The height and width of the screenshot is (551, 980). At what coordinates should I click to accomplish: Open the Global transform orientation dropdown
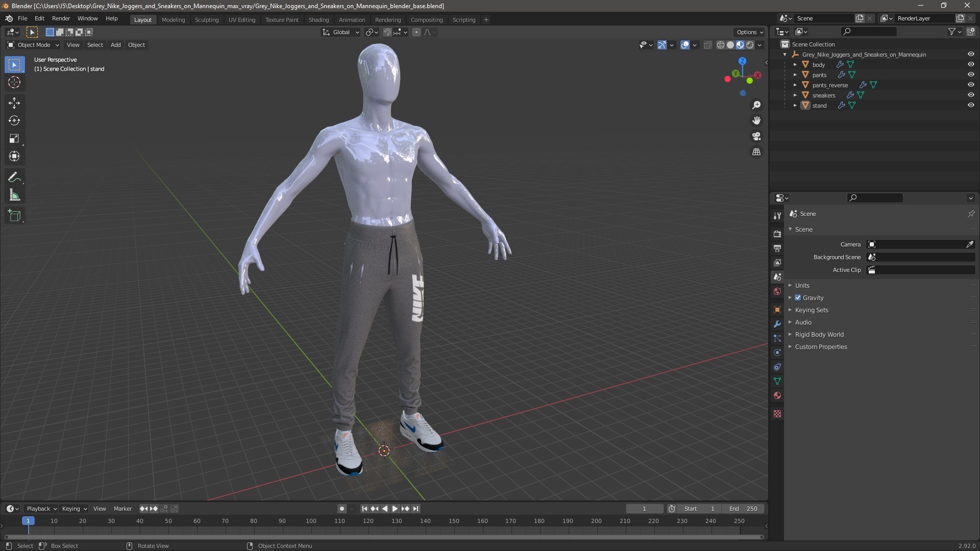coord(341,33)
